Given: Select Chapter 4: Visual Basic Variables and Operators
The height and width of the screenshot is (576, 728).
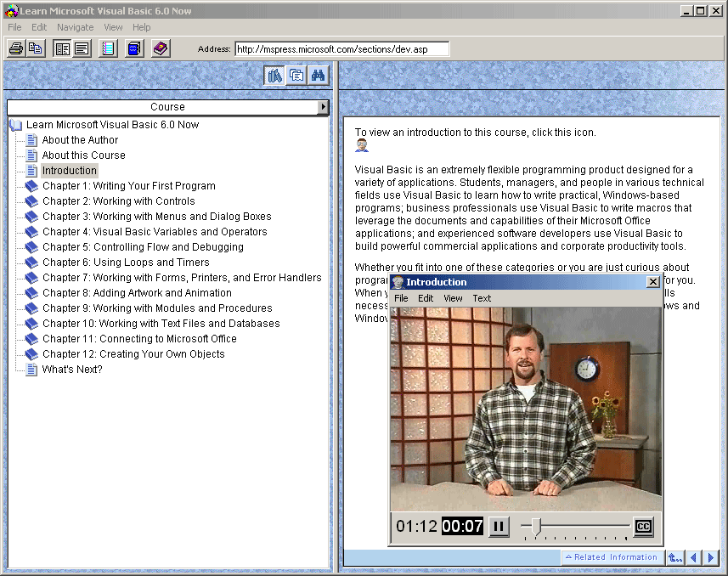Looking at the screenshot, I should 155,232.
